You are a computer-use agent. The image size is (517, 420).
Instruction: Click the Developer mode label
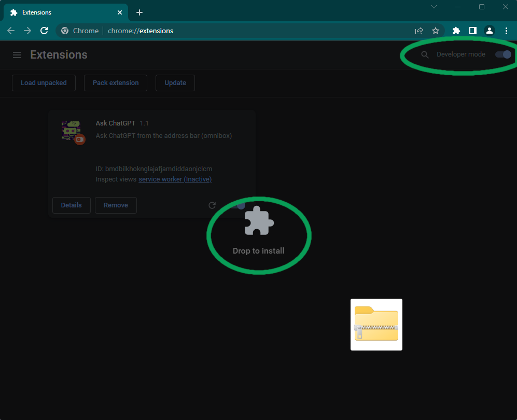click(461, 54)
